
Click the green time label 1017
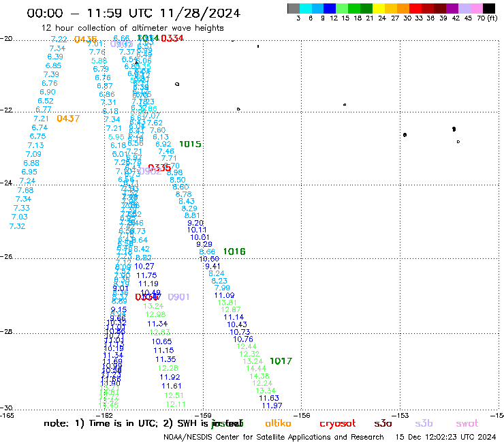point(281,361)
